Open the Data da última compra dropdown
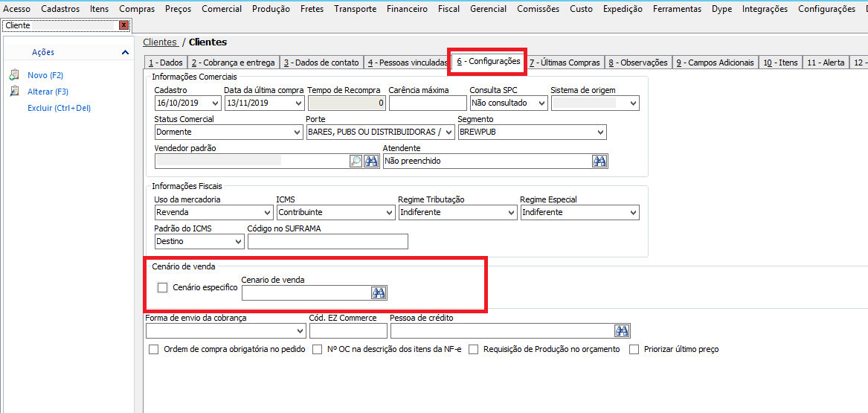 [x=299, y=103]
